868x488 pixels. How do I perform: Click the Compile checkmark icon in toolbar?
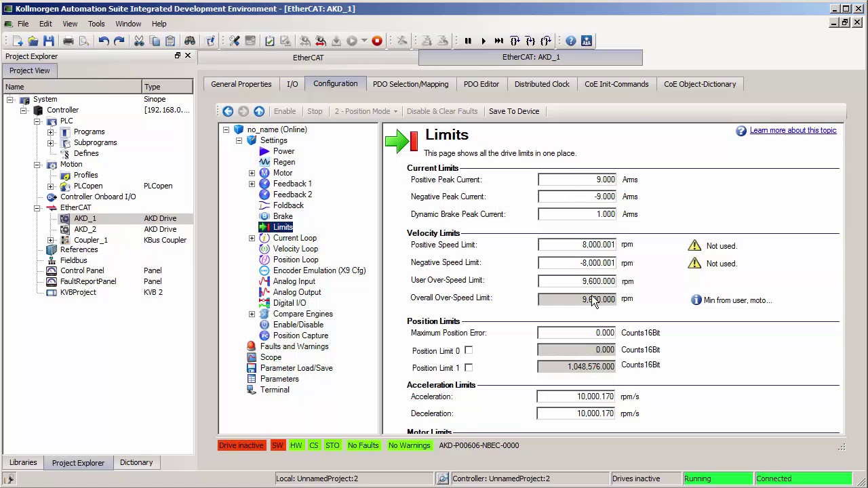coord(270,41)
